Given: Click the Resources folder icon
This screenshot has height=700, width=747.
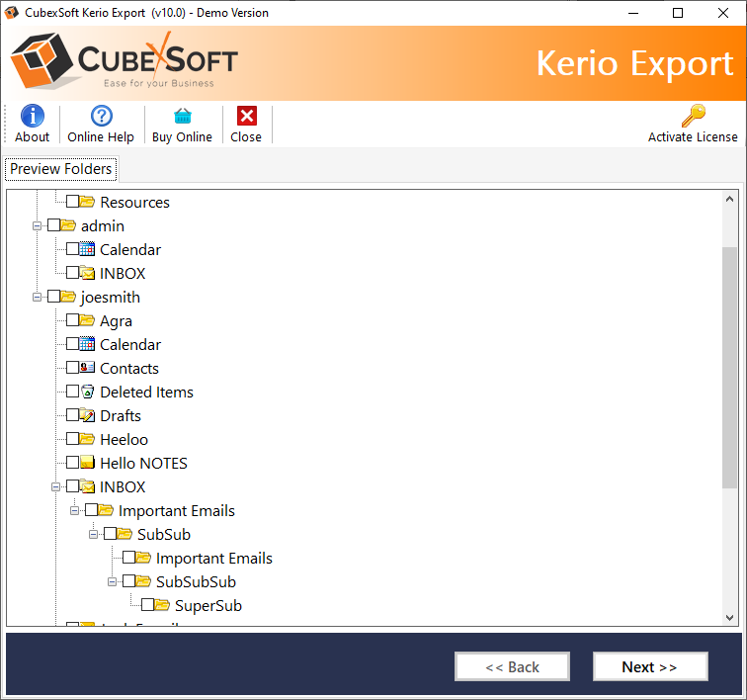Looking at the screenshot, I should pyautogui.click(x=87, y=202).
